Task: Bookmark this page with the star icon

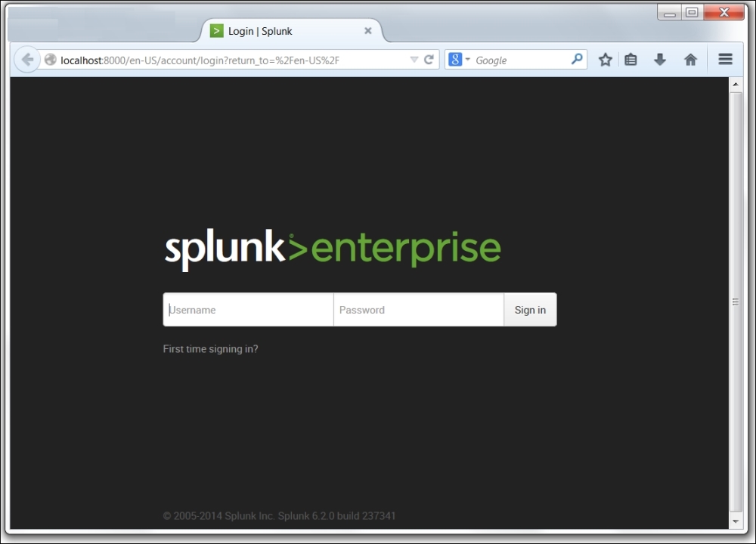Action: pos(605,60)
